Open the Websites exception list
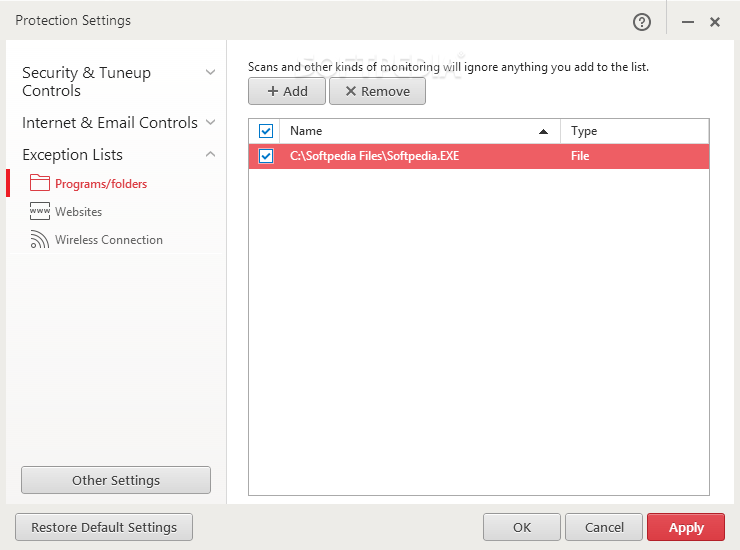The width and height of the screenshot is (740, 550). pos(78,212)
